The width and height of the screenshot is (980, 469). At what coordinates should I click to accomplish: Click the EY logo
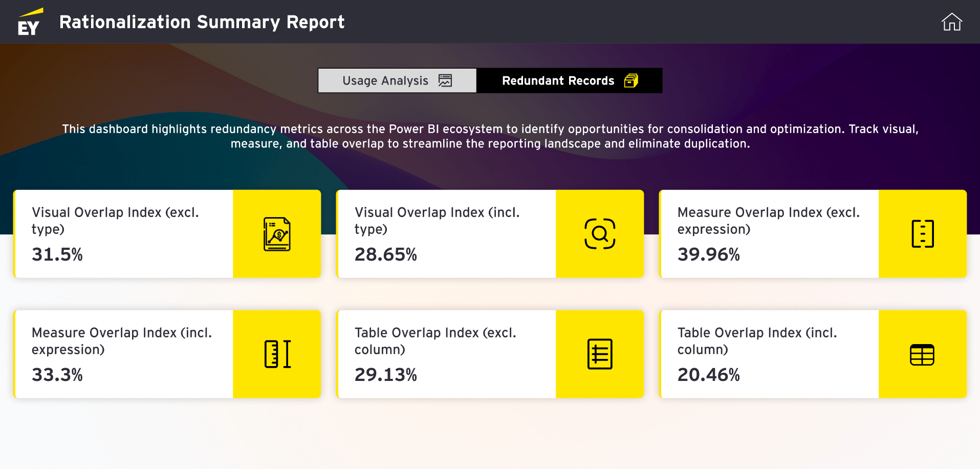(29, 22)
